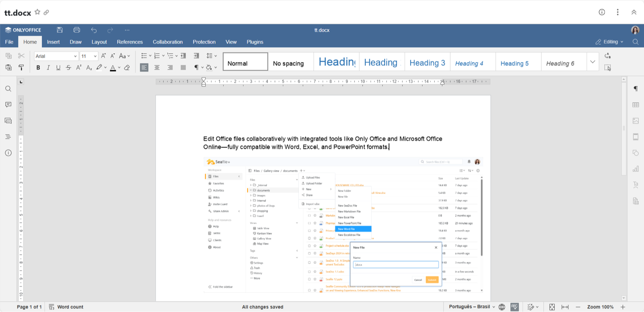Open the bullet list dropdown
This screenshot has height=312, width=644.
(x=150, y=56)
